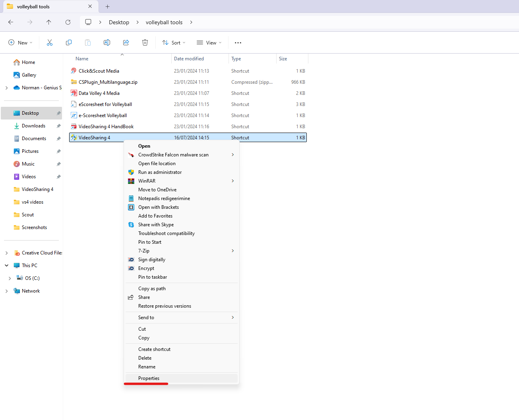Add a new tab with plus icon
519x420 pixels.
[x=107, y=6]
